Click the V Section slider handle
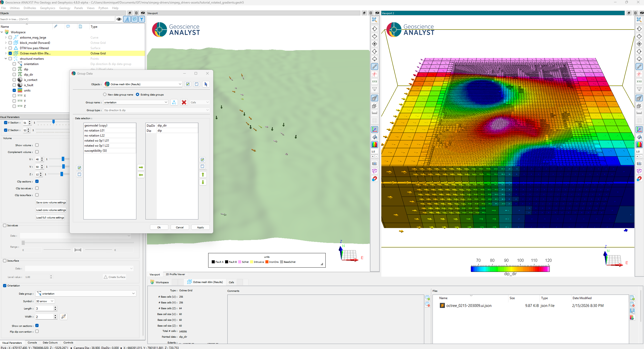Image resolution: width=644 pixels, height=349 pixels. 53,122
